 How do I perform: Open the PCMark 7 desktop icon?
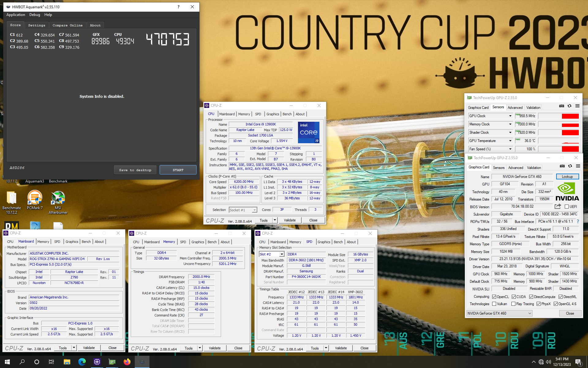pos(35,200)
